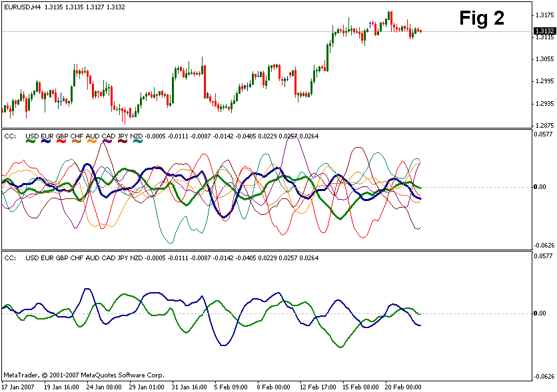Click the 5 Feb 09:00 time label

pos(231,387)
